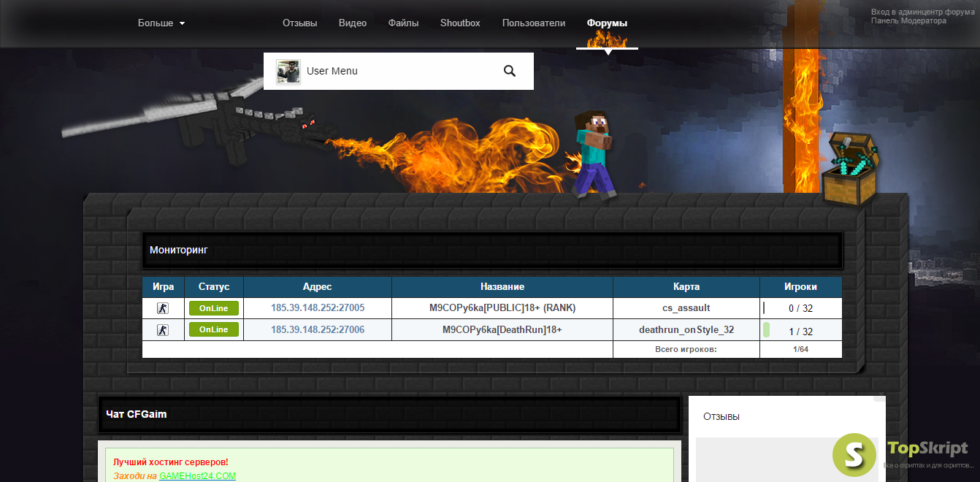980x482 pixels.
Task: Click the Лучший хостинг серверов! text
Action: pos(171,462)
